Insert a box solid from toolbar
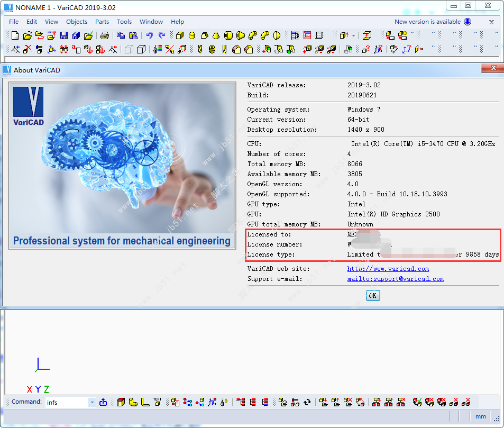Image resolution: width=504 pixels, height=428 pixels. 180,35
